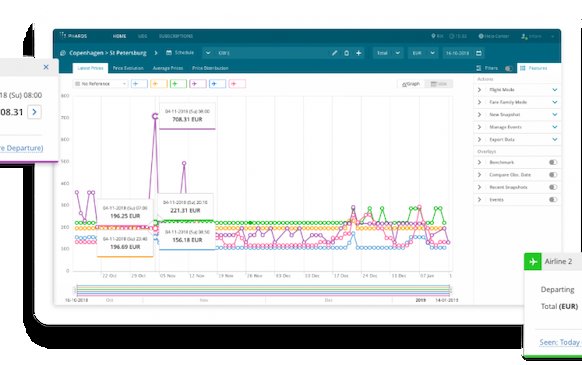Viewport: 582px width, 365px height.
Task: Click the pencil edit icon
Action: [x=334, y=53]
